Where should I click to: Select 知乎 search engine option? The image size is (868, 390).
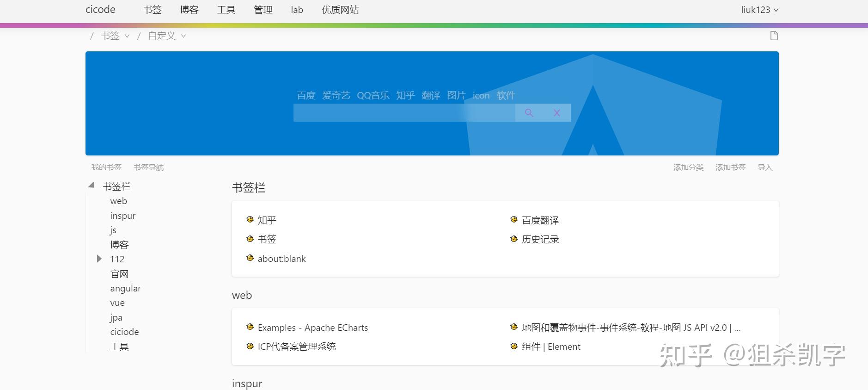[405, 95]
